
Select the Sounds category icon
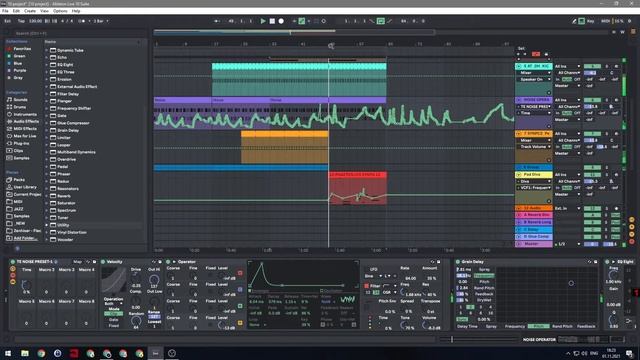tap(9, 100)
